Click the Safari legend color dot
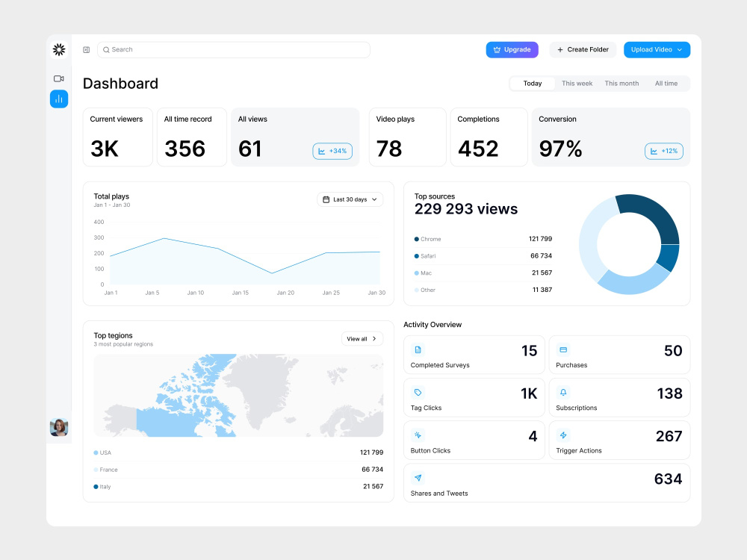 click(x=416, y=256)
